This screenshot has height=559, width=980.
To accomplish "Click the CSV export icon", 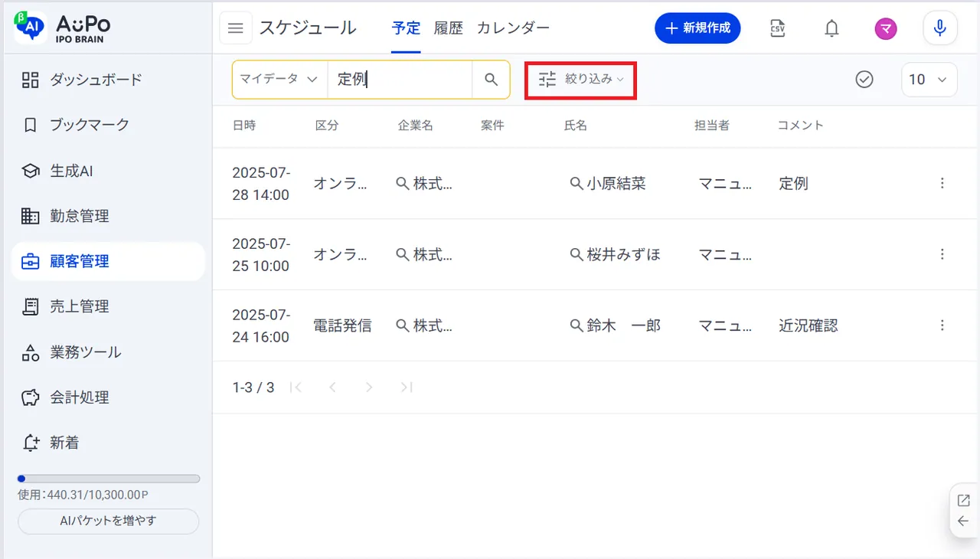I will coord(778,28).
